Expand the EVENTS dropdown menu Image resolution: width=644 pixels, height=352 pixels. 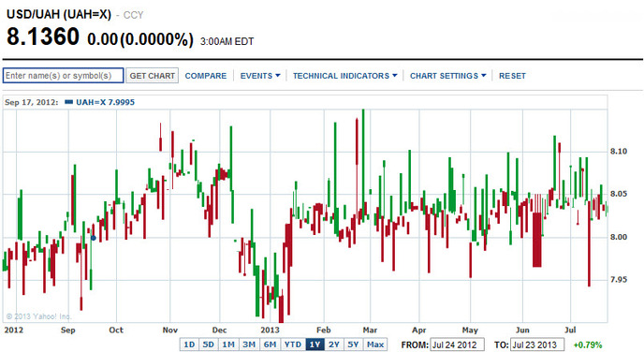click(x=260, y=76)
